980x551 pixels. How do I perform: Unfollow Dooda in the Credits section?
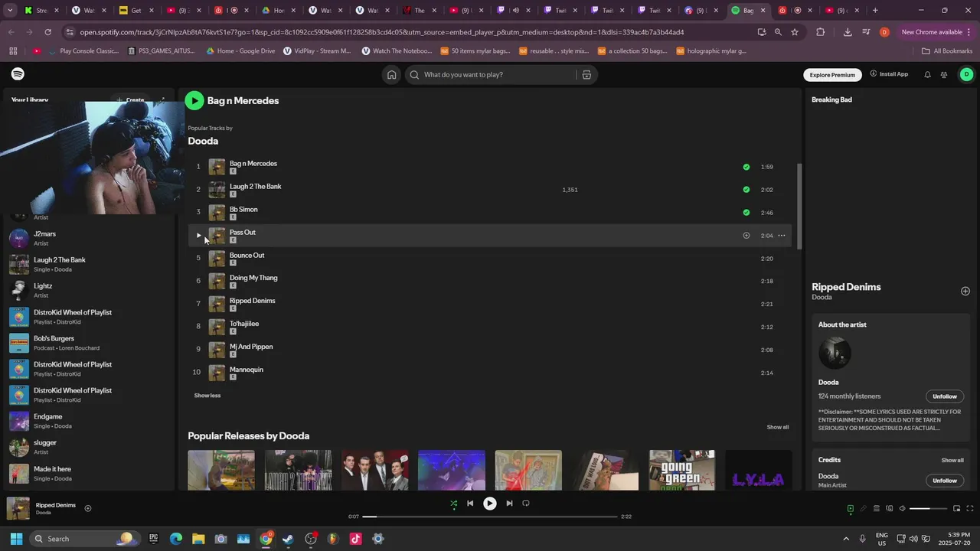pos(945,481)
